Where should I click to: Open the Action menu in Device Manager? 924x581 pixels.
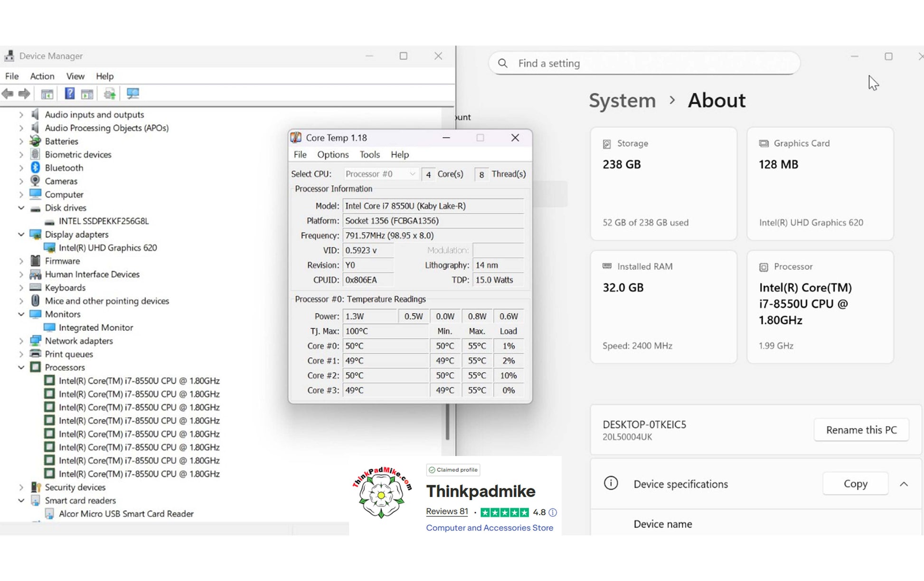tap(42, 76)
